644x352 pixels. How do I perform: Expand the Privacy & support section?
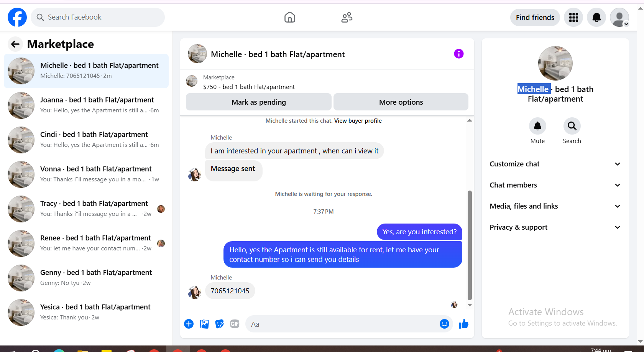tap(555, 227)
